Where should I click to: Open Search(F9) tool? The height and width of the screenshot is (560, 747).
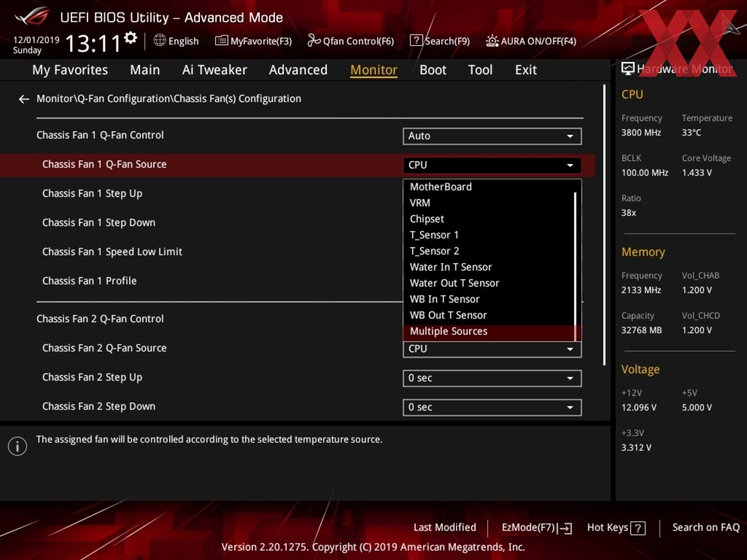[x=440, y=41]
